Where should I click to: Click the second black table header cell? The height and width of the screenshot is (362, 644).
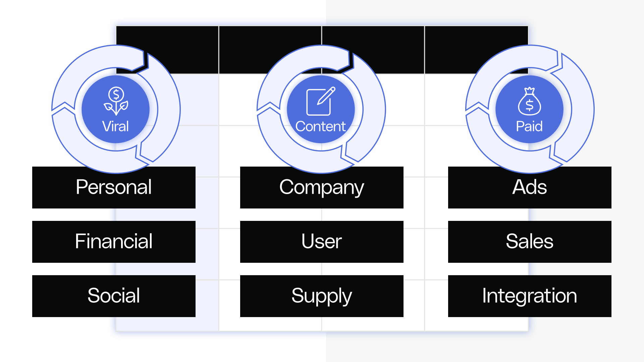click(270, 37)
